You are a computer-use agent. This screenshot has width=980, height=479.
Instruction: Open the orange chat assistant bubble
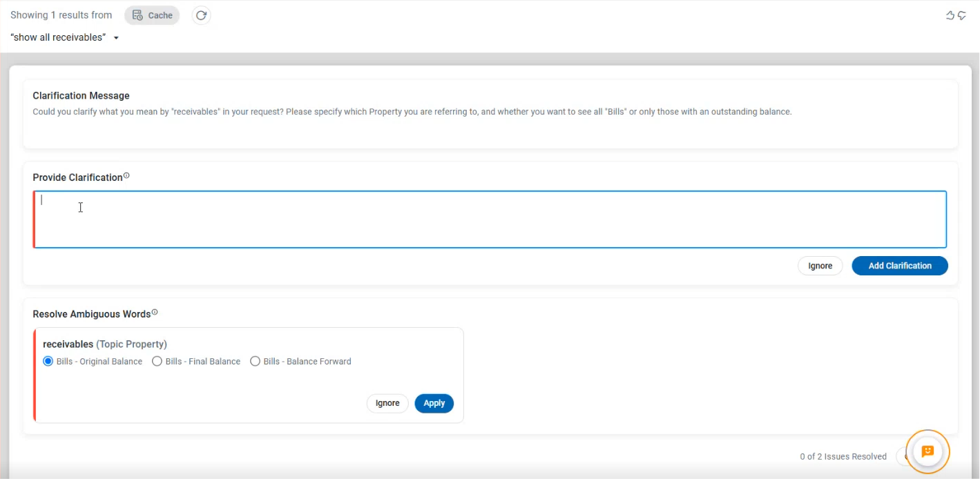click(928, 451)
